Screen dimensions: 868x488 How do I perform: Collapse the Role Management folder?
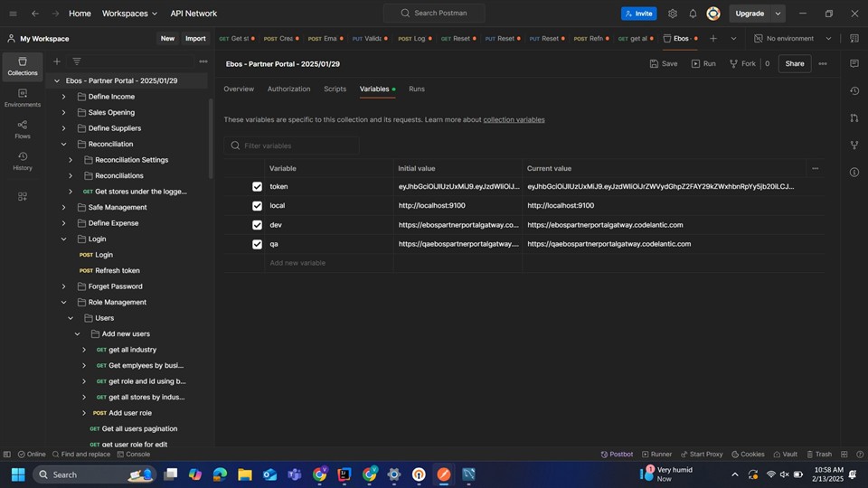[63, 302]
